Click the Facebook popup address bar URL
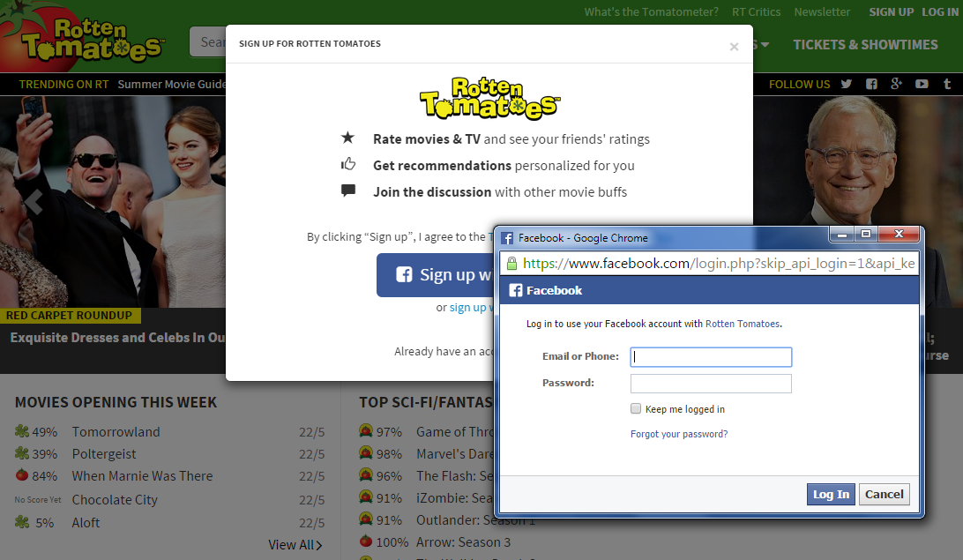Screen dimensions: 963x560 pyautogui.click(x=719, y=264)
